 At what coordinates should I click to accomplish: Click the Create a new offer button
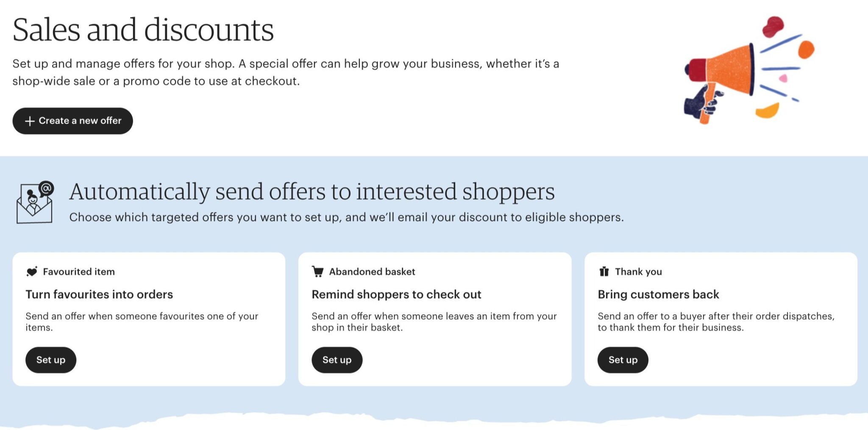72,121
